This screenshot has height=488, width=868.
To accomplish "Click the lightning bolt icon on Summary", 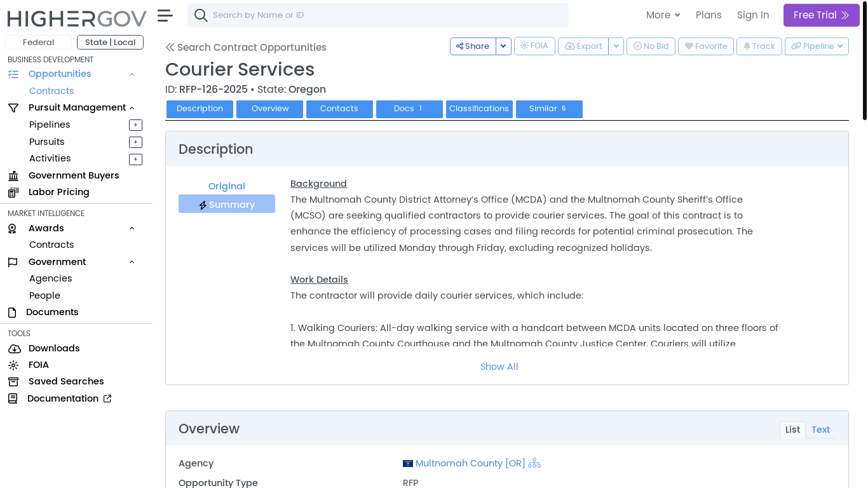I will tap(203, 205).
